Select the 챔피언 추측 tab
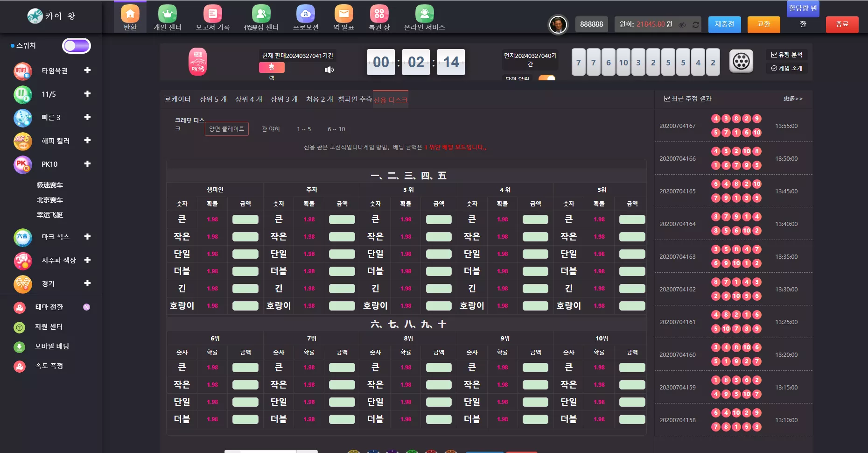868x453 pixels. 355,99
